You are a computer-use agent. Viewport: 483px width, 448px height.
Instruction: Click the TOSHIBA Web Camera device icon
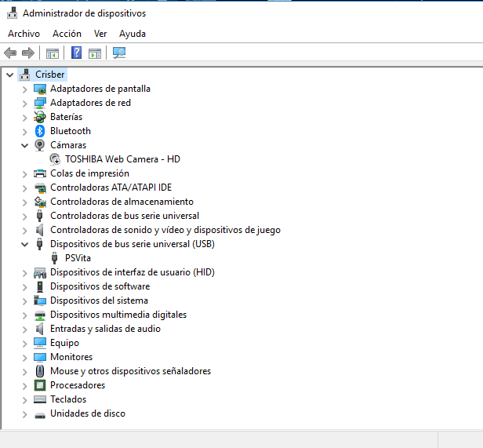tap(55, 159)
